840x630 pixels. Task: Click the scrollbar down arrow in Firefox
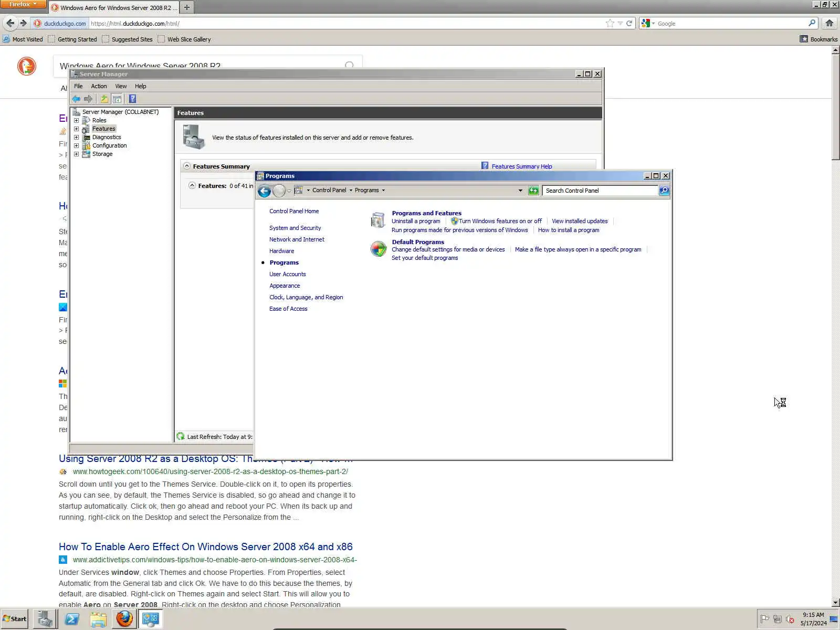coord(835,603)
